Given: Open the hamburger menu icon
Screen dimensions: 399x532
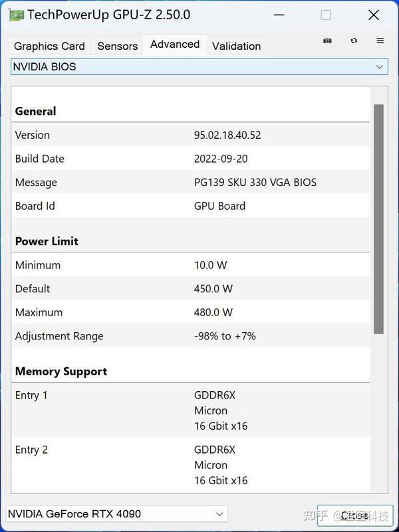Looking at the screenshot, I should coord(379,41).
